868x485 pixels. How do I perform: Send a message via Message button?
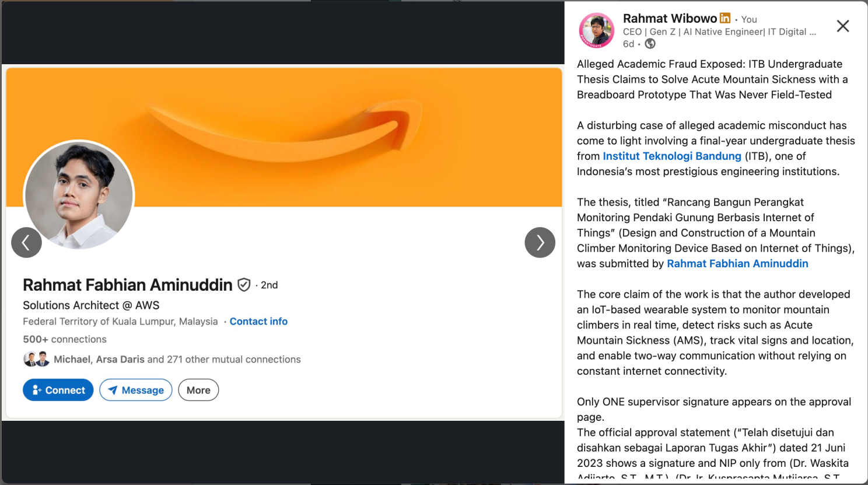(136, 390)
